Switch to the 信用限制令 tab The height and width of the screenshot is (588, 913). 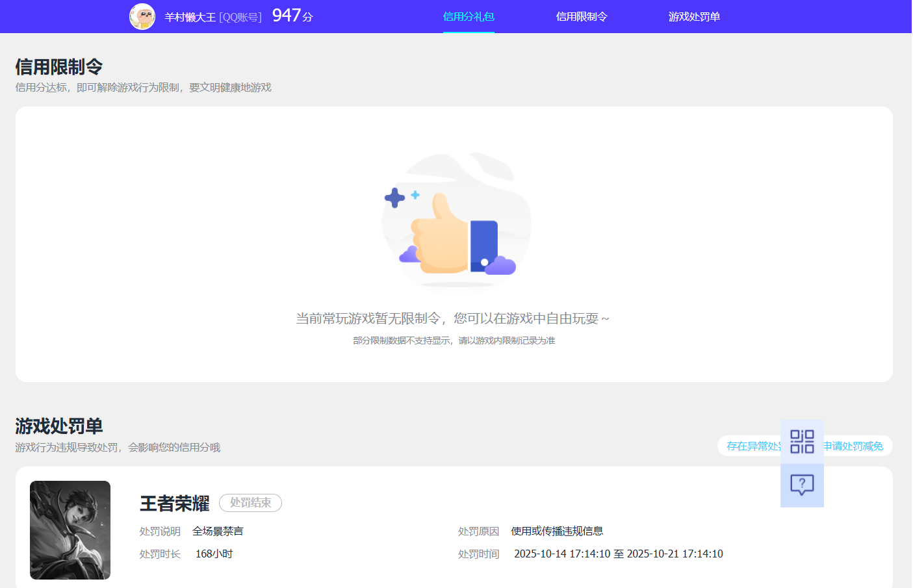pos(581,17)
